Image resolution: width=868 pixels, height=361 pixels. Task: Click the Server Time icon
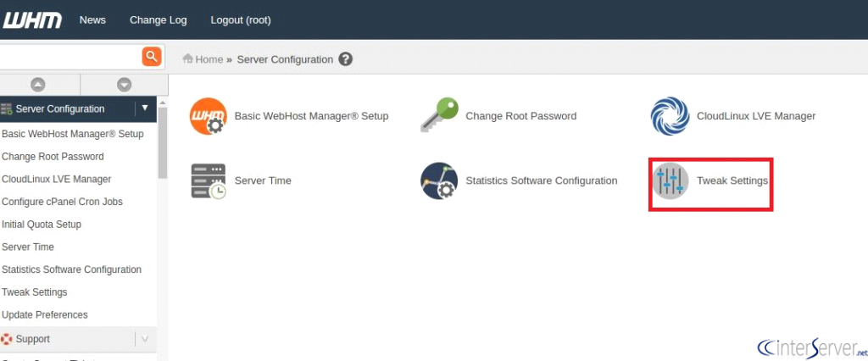tap(209, 181)
